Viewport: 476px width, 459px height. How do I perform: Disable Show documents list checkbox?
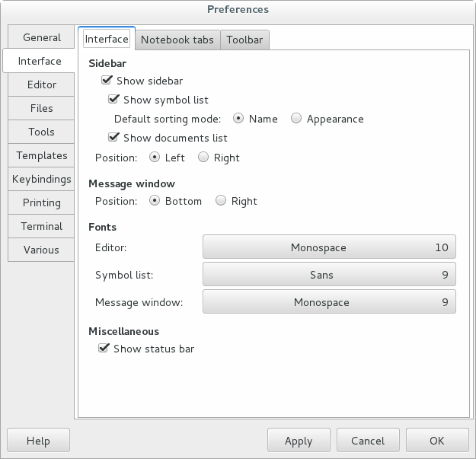114,138
